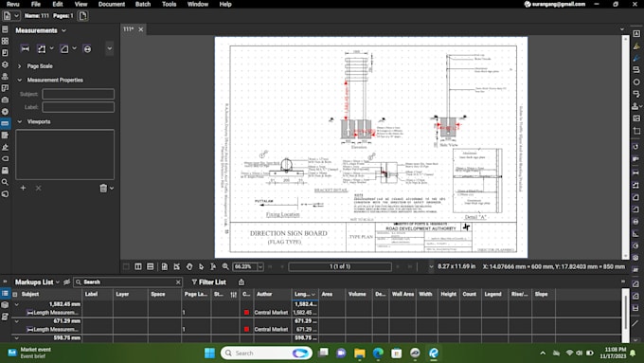Click the Subject input field in Measurement Properties
Image resolution: width=644 pixels, height=363 pixels.
pos(78,94)
